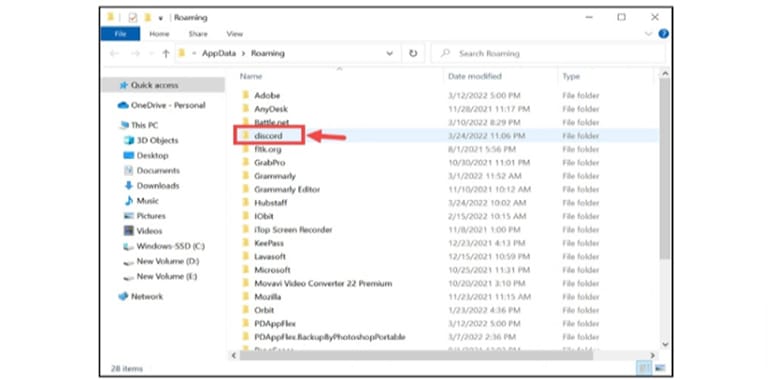The image size is (768, 380).
Task: Click the Forward navigation arrow
Action: coord(135,53)
